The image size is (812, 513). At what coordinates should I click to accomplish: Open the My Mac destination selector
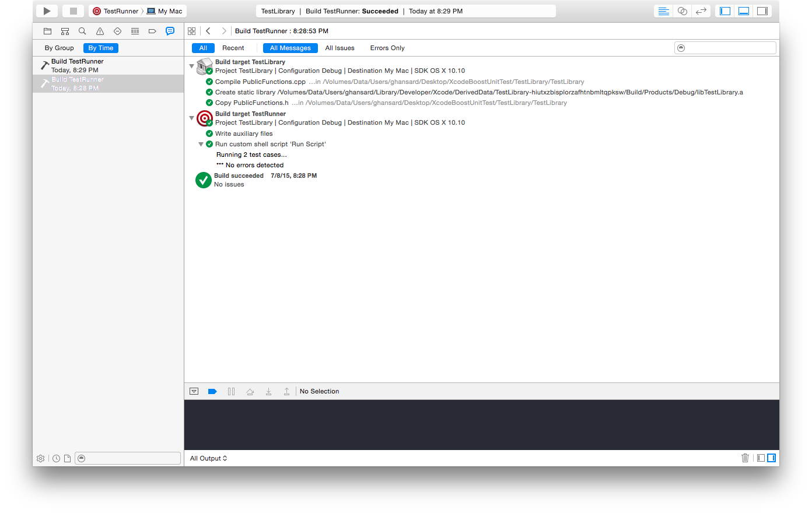[x=165, y=11]
